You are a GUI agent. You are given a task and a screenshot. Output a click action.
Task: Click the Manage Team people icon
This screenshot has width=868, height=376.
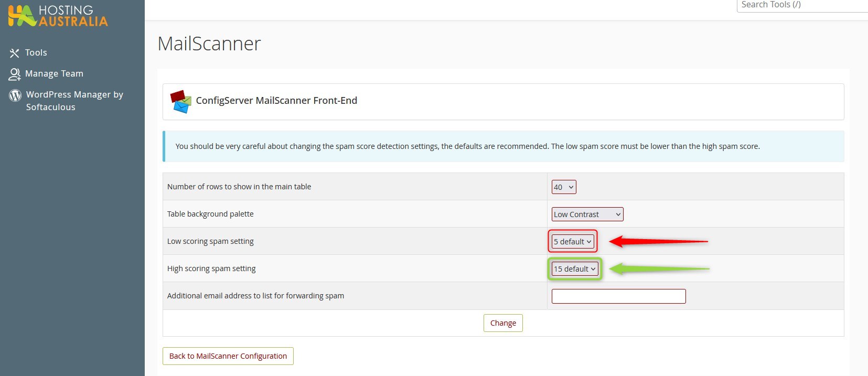[x=14, y=74]
